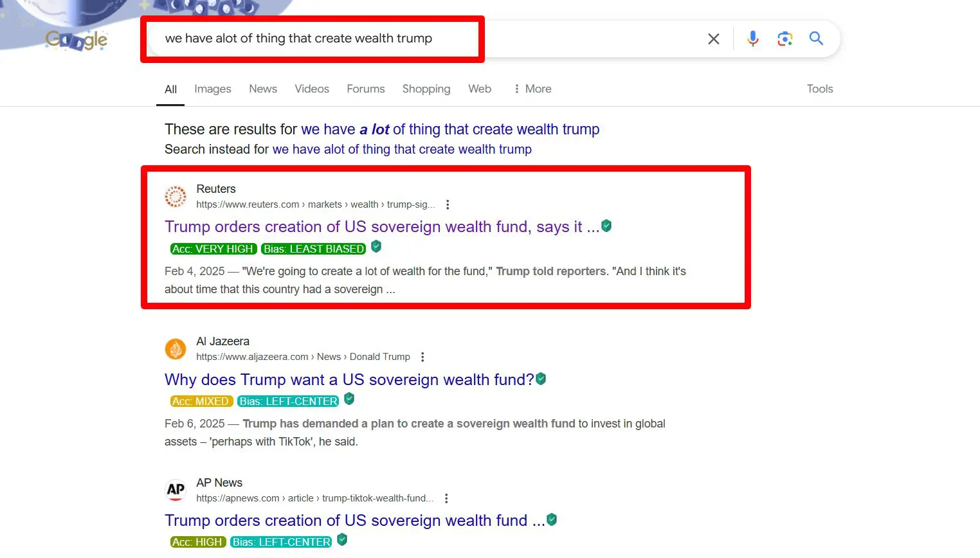Viewport: 980px width, 558px height.
Task: Click into the search query box
Action: pyautogui.click(x=424, y=39)
